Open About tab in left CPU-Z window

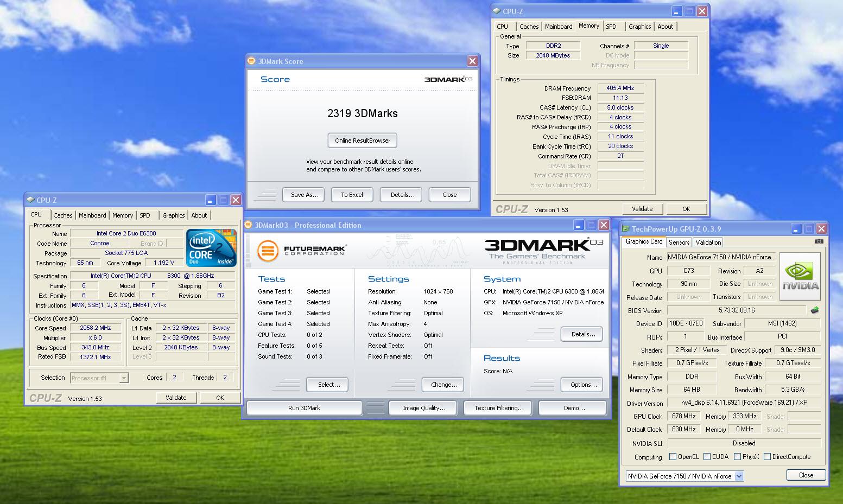coord(199,215)
